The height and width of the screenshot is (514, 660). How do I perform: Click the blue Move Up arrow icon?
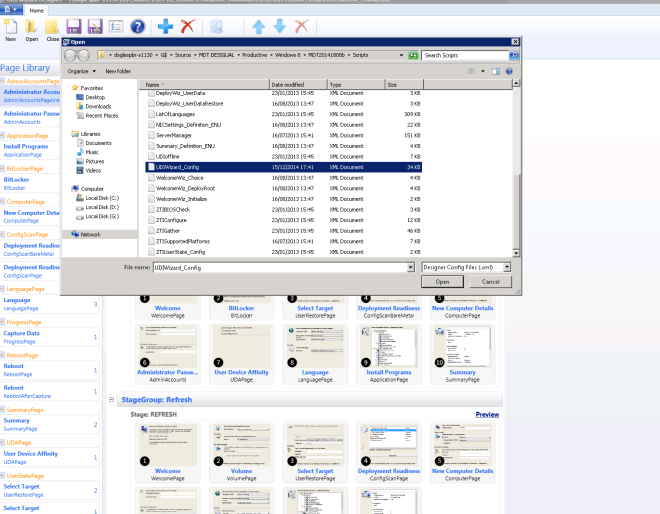[259, 26]
